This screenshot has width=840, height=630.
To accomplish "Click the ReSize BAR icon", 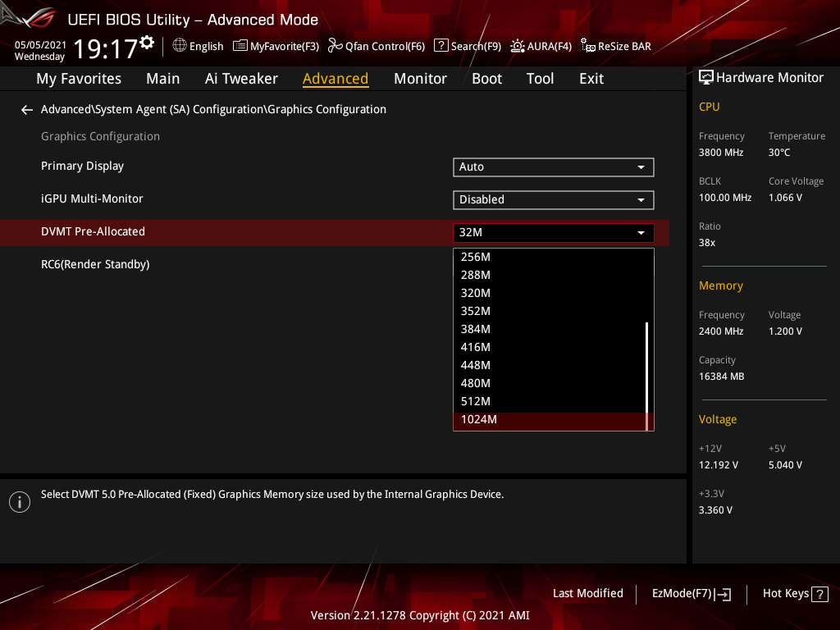I will tap(588, 46).
